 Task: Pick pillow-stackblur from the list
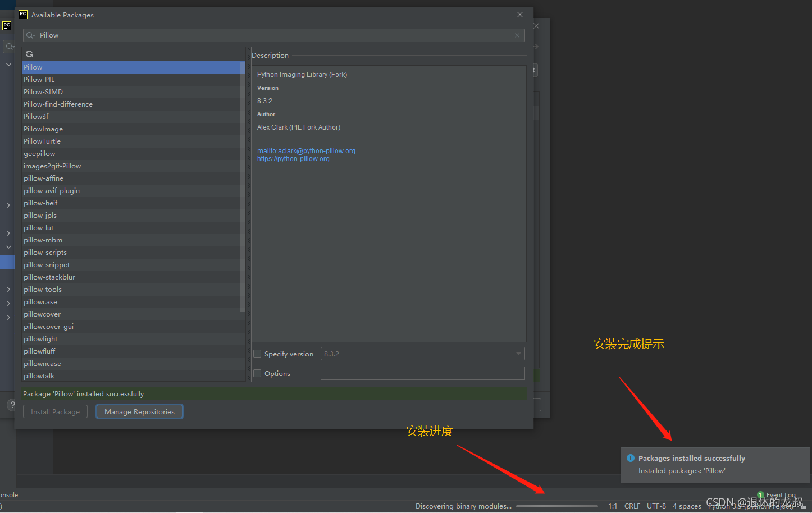[131, 277]
